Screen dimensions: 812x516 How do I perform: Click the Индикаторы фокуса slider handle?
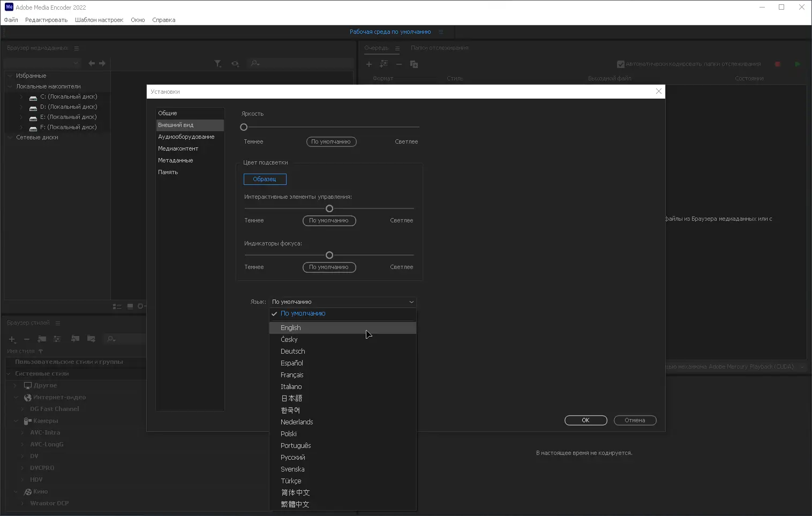coord(329,256)
